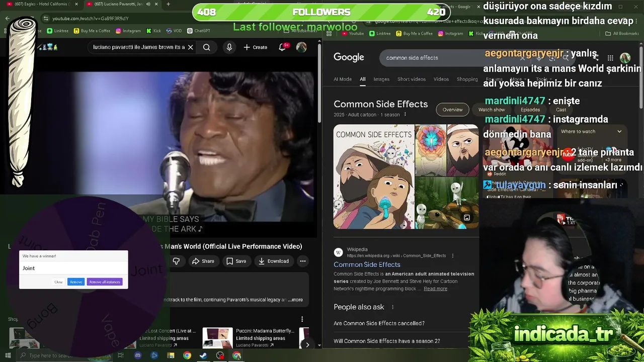Click the YouTube search magnifier icon

206,47
